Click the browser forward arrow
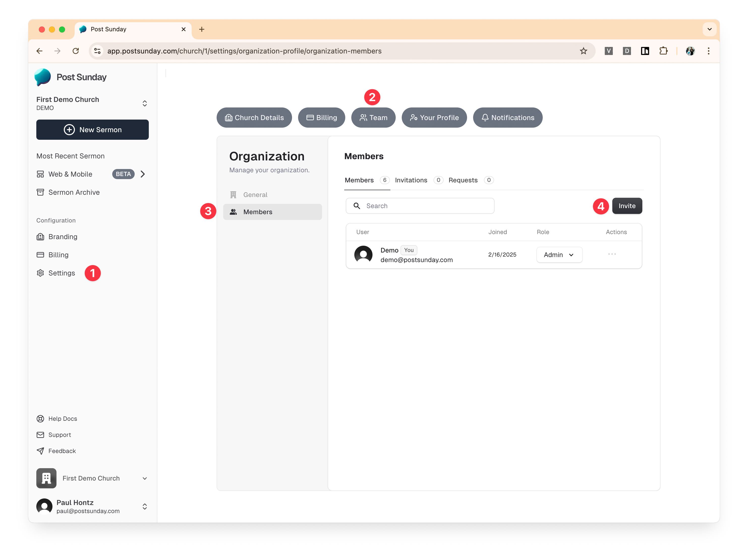Viewport: 748px width, 560px height. pos(57,51)
